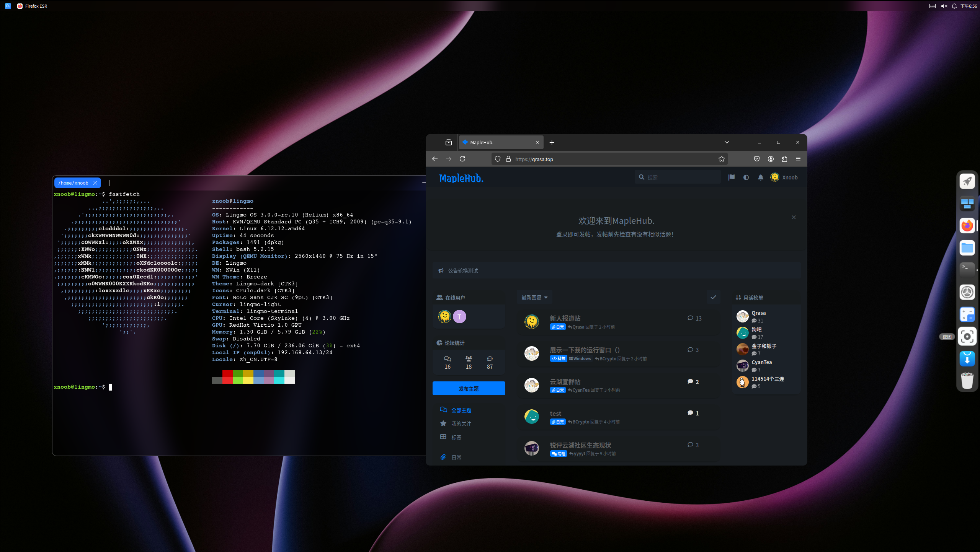The height and width of the screenshot is (552, 980).
Task: Open the rocket launcher in dock
Action: click(967, 181)
